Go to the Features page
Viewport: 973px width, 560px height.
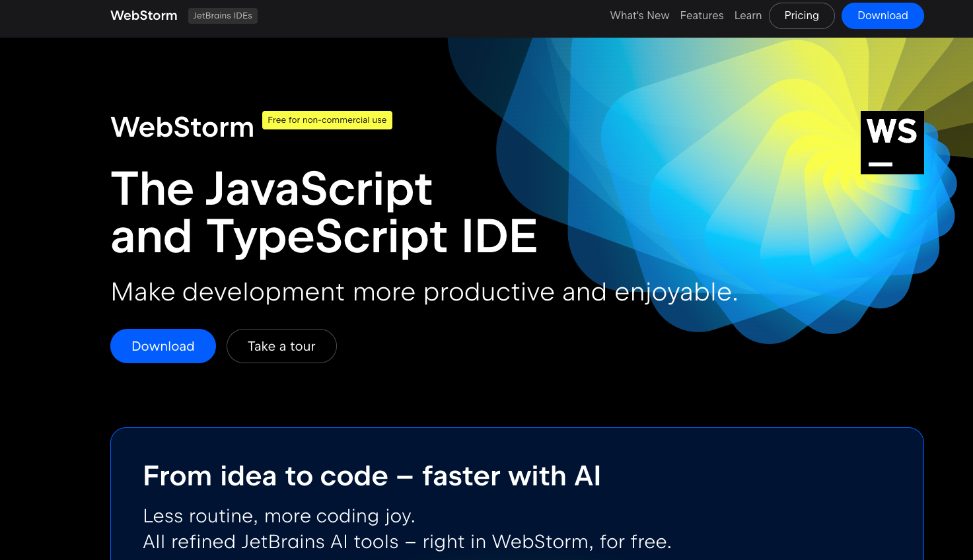click(702, 16)
